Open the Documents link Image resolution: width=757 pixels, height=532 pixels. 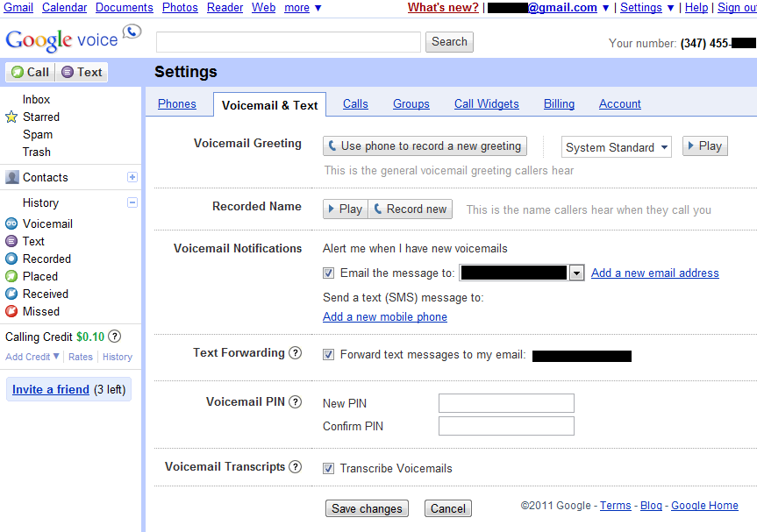(124, 8)
